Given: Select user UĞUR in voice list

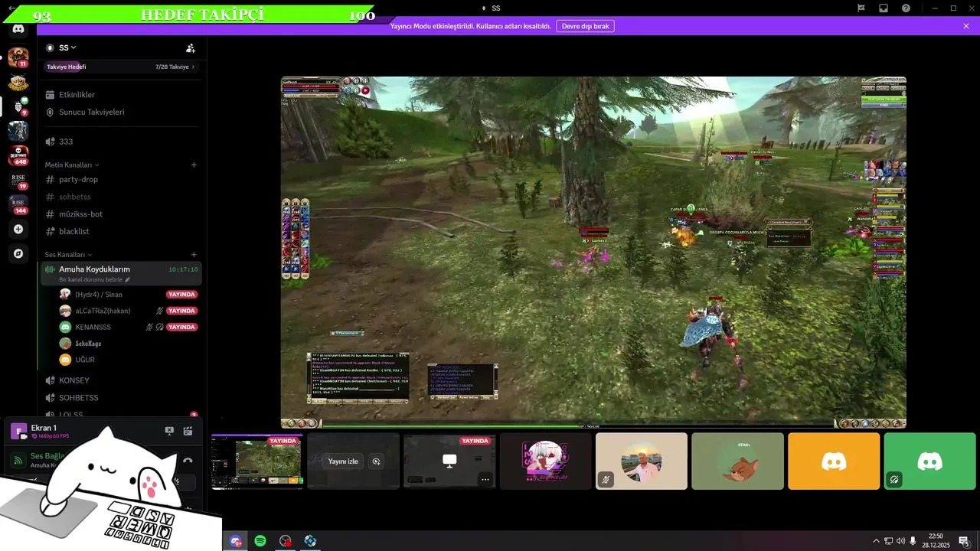Looking at the screenshot, I should click(85, 360).
